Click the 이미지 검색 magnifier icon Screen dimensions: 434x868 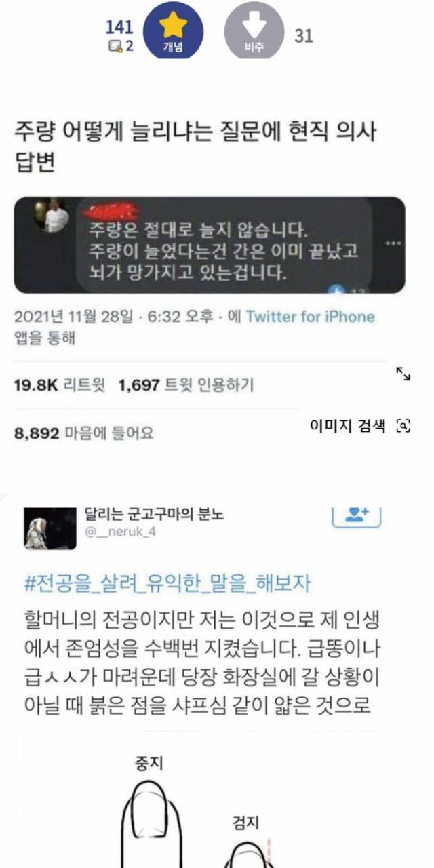tap(403, 426)
